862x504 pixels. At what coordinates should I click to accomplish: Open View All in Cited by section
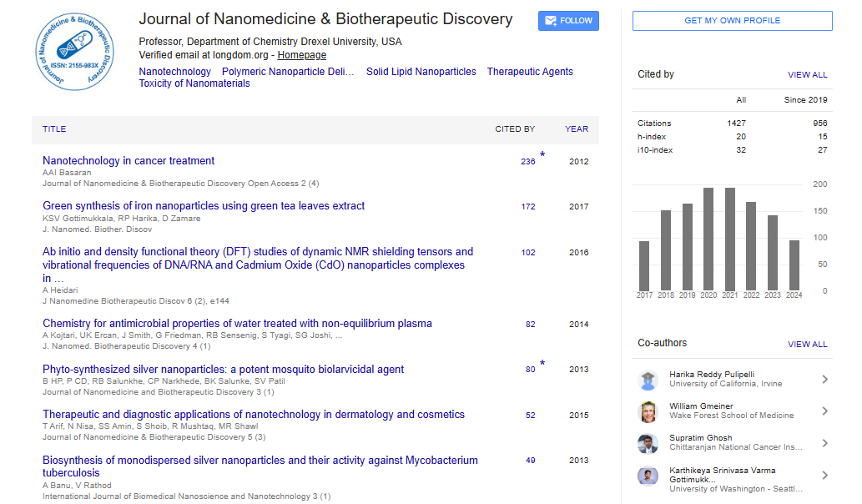tap(807, 75)
